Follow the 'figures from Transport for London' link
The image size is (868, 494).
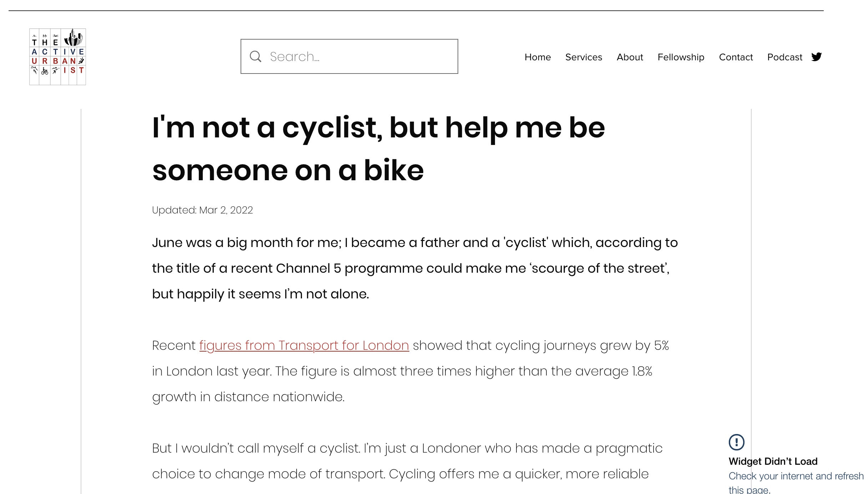(x=304, y=346)
